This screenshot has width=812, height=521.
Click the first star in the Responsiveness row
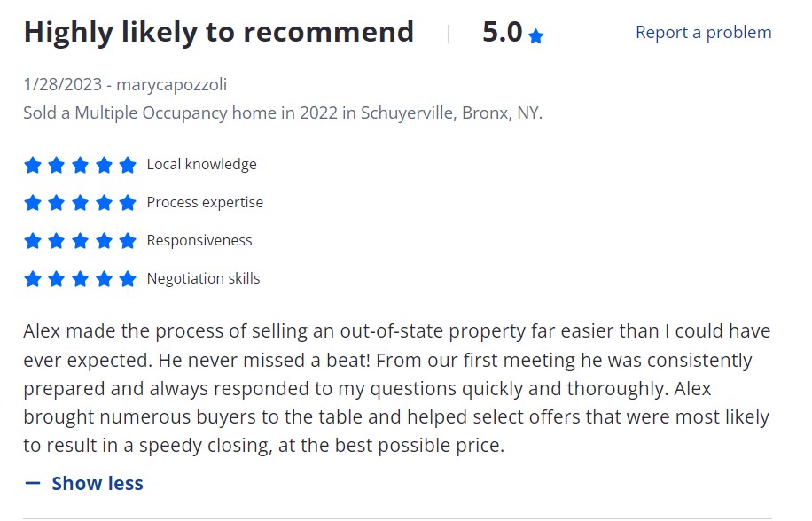click(x=33, y=241)
